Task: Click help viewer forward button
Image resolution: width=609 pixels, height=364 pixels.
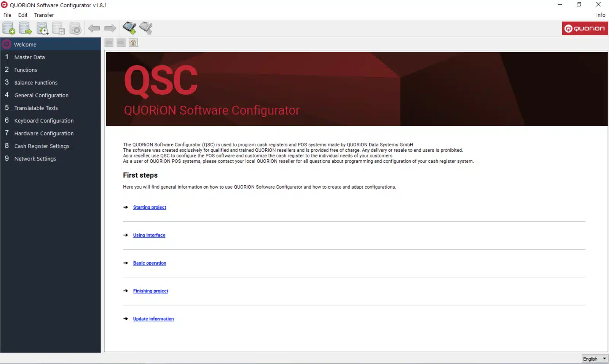Action: (x=121, y=43)
